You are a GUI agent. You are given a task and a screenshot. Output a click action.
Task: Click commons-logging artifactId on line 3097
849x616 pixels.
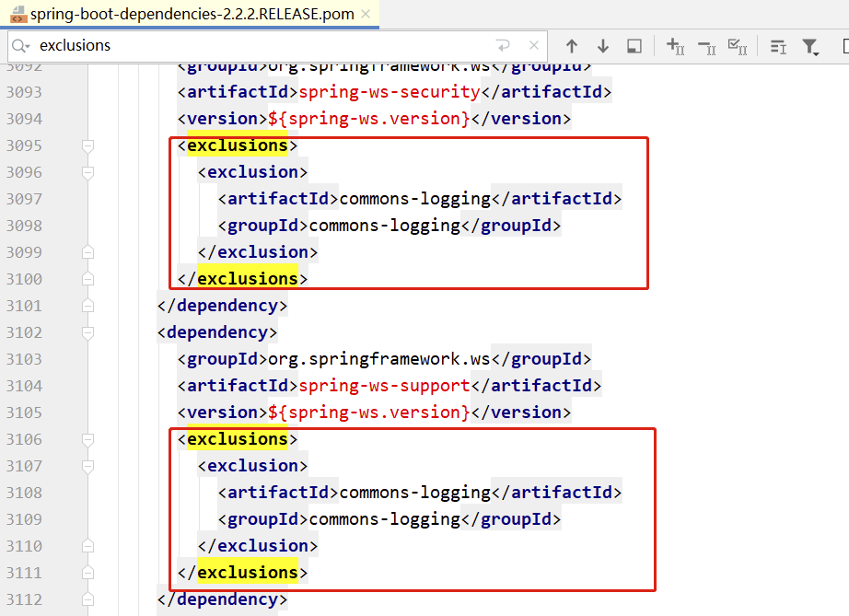tap(414, 199)
